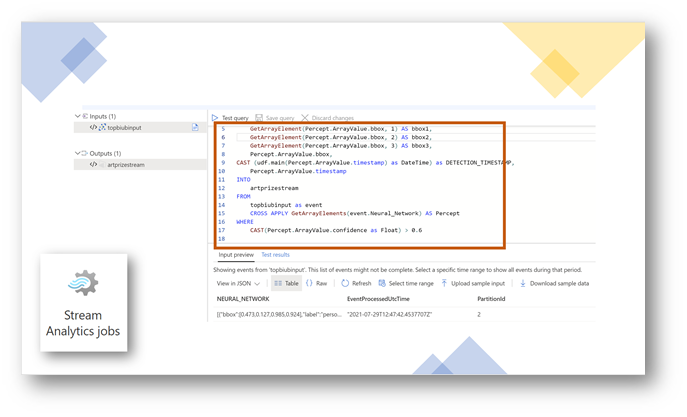Select the Table view button

click(x=287, y=283)
